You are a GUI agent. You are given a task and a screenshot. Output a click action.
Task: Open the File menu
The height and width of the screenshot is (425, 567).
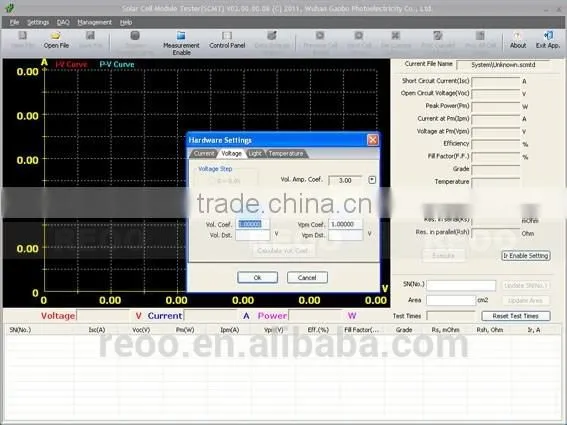[14, 22]
